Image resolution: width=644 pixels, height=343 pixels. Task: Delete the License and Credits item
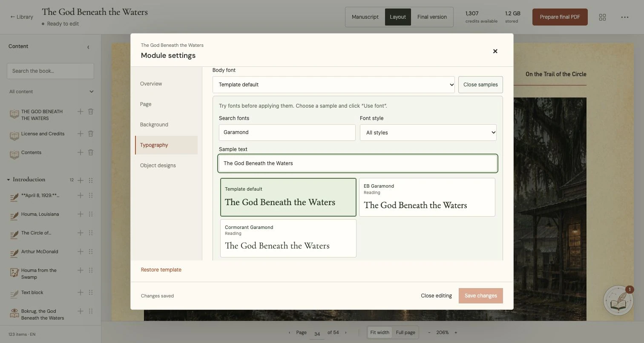[x=91, y=134]
